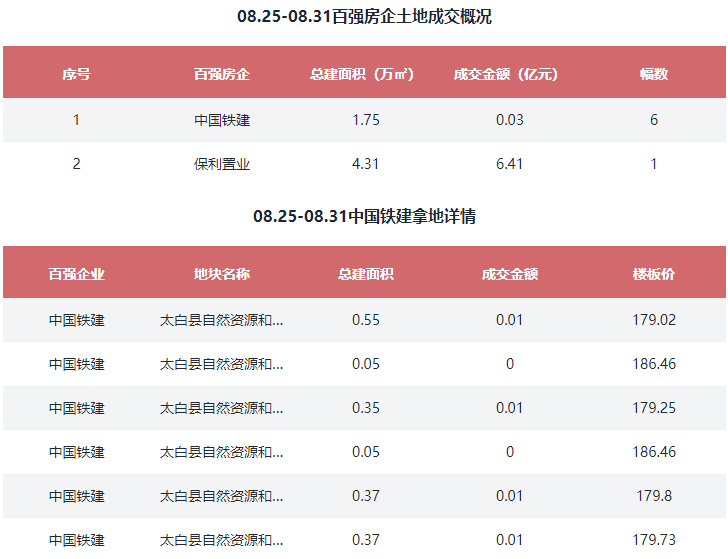Click 0.01 in the 179.02 row
Image resolution: width=728 pixels, height=559 pixels.
coord(510,320)
